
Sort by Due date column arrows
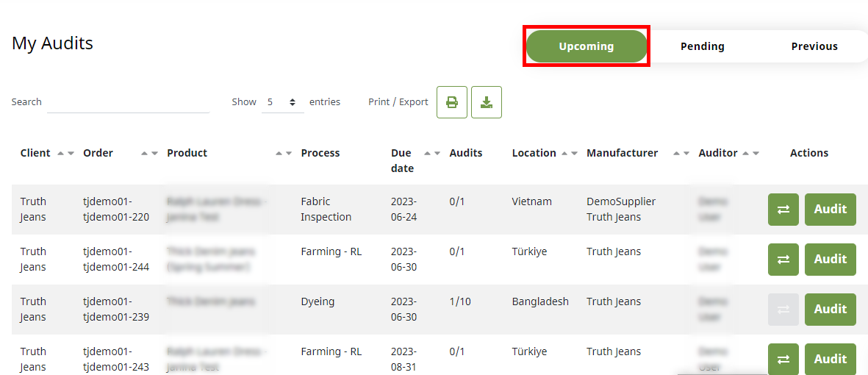pyautogui.click(x=432, y=153)
